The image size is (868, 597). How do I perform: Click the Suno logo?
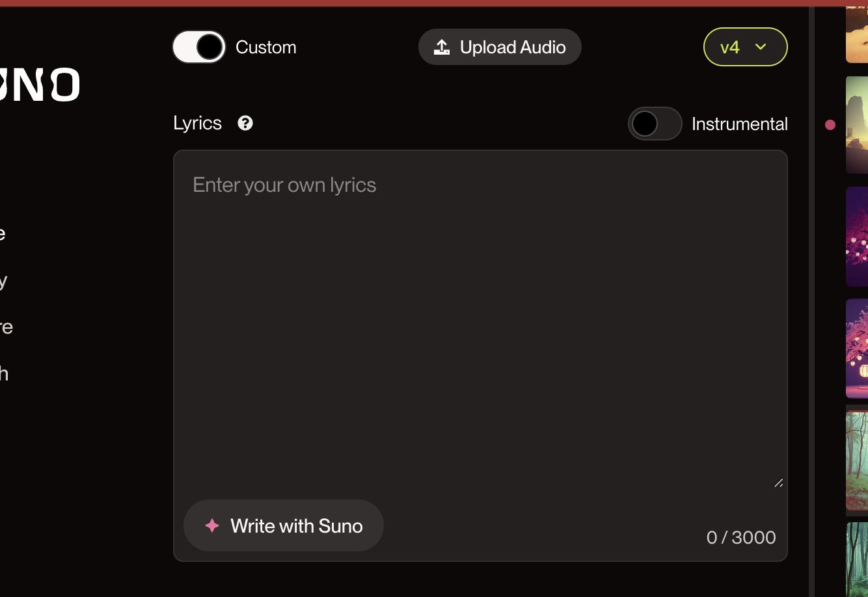[40, 85]
